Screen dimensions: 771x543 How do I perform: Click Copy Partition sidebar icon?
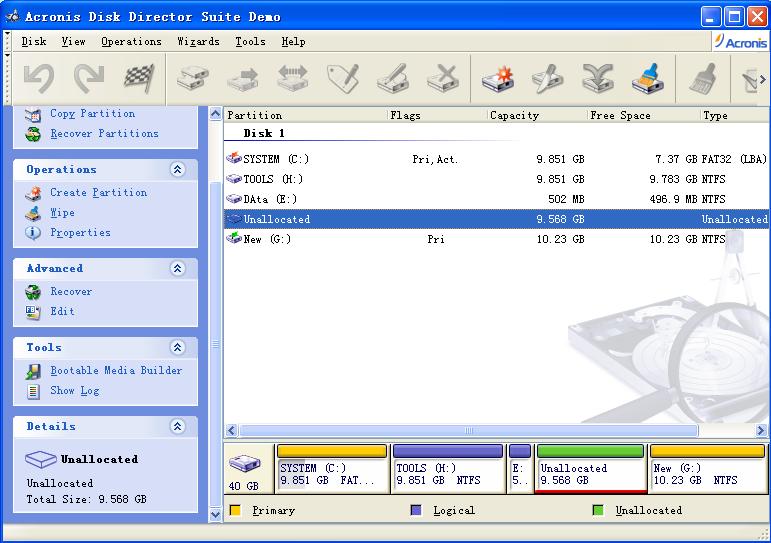pos(33,115)
